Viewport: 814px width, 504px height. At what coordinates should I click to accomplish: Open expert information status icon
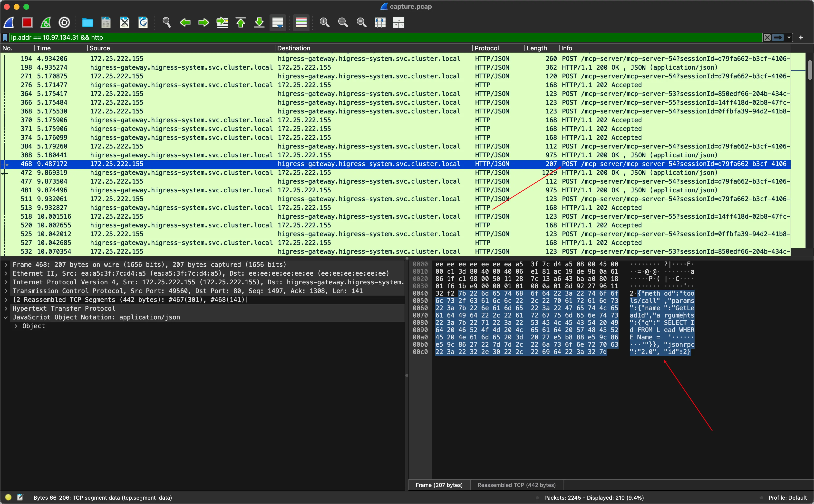[x=8, y=497]
